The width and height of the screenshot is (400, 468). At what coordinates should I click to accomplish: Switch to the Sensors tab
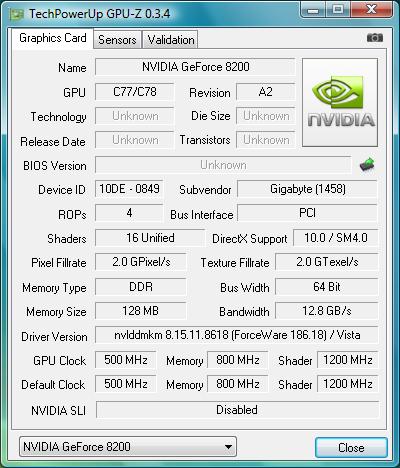[117, 40]
